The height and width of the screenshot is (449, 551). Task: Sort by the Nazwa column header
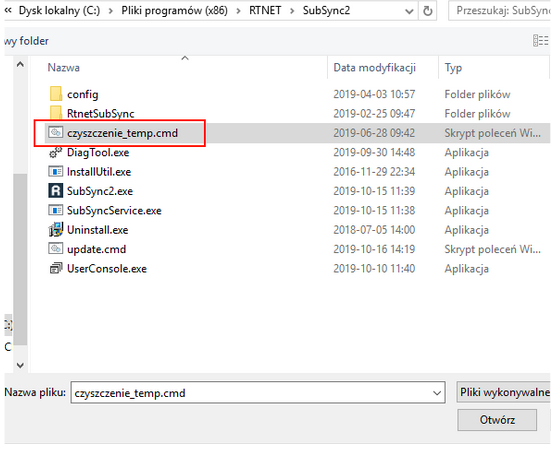tap(64, 67)
